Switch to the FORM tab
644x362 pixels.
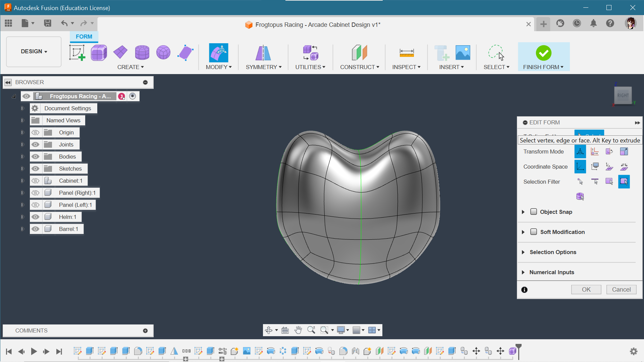(84, 37)
